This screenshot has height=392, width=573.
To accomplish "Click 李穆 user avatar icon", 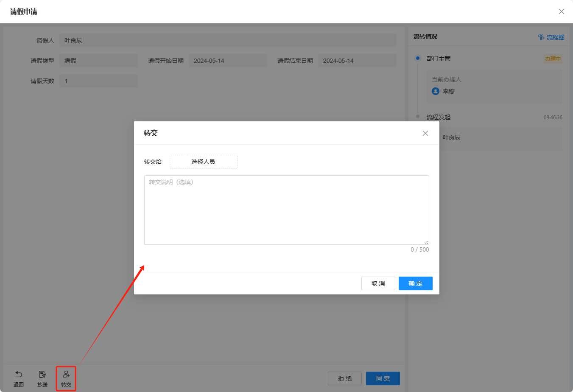I will pos(436,91).
